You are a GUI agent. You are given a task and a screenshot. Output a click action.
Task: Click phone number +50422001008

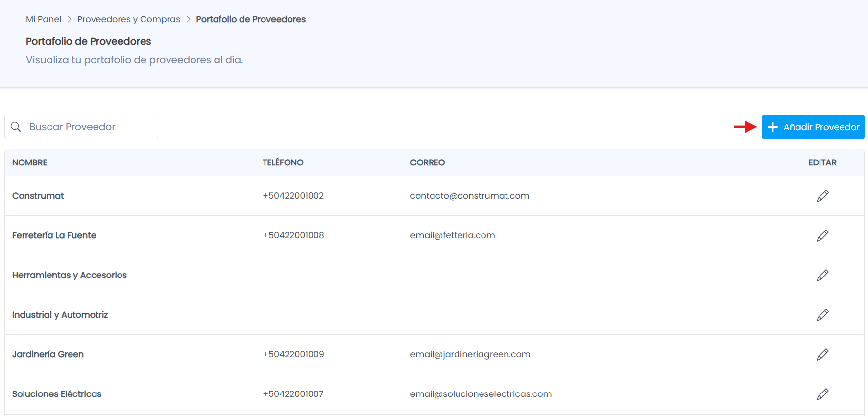tap(293, 235)
